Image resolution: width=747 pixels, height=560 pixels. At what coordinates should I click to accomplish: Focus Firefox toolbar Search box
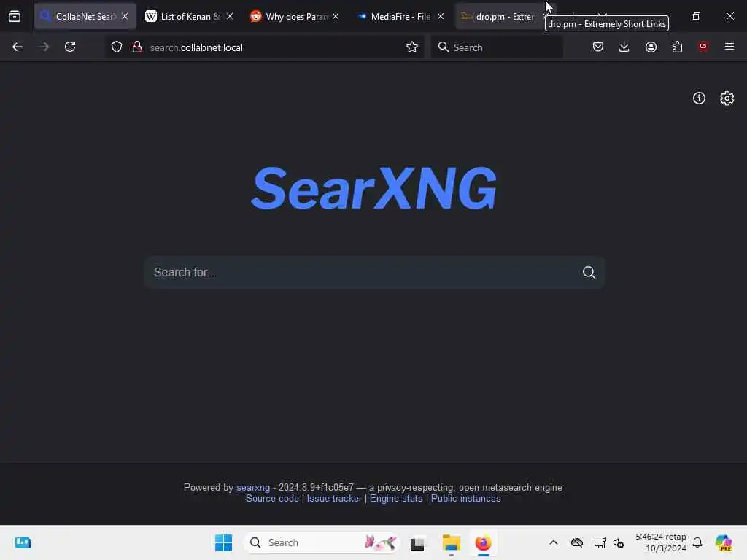pos(497,47)
